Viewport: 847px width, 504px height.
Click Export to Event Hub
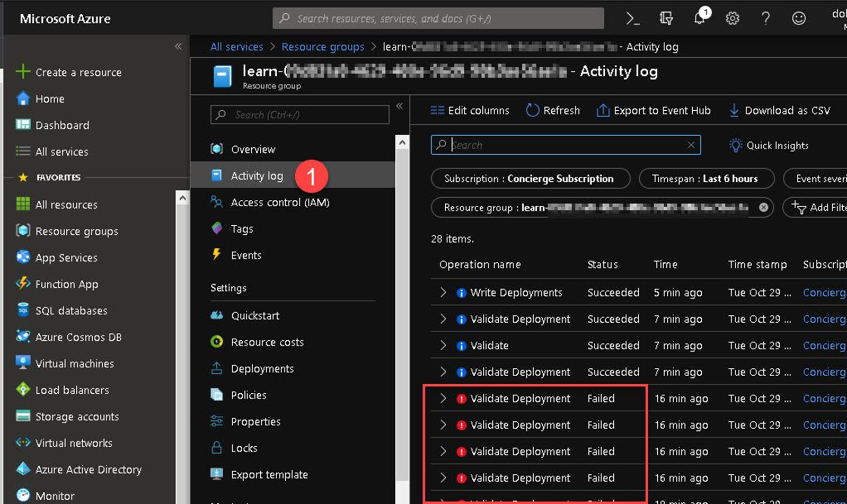[654, 110]
